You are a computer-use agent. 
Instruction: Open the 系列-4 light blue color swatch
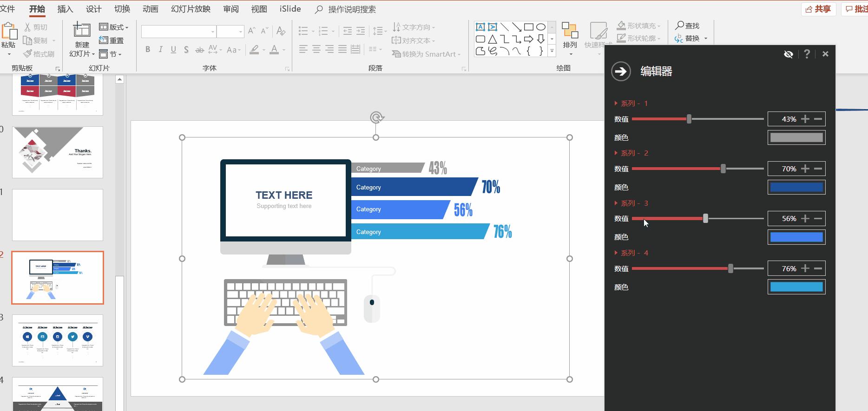tap(796, 287)
